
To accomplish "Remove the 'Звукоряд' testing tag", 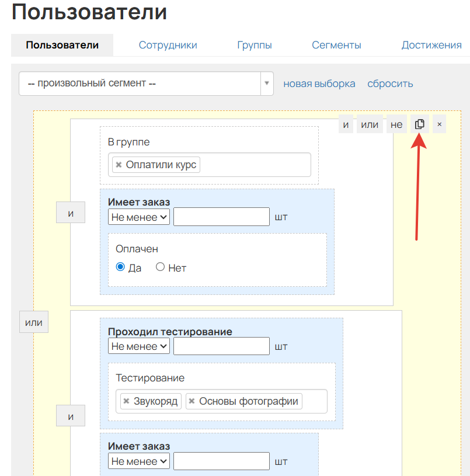I will click(x=126, y=401).
